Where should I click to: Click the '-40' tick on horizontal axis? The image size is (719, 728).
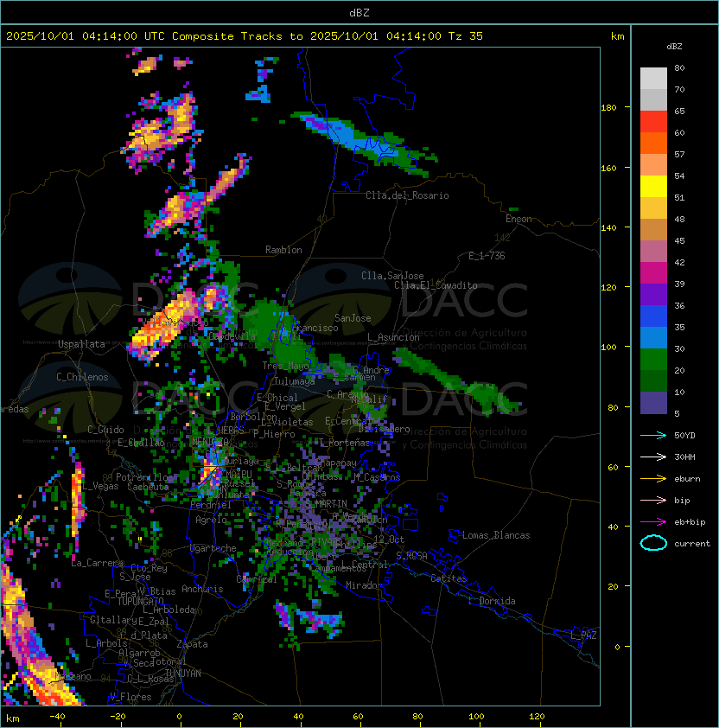[x=57, y=717]
